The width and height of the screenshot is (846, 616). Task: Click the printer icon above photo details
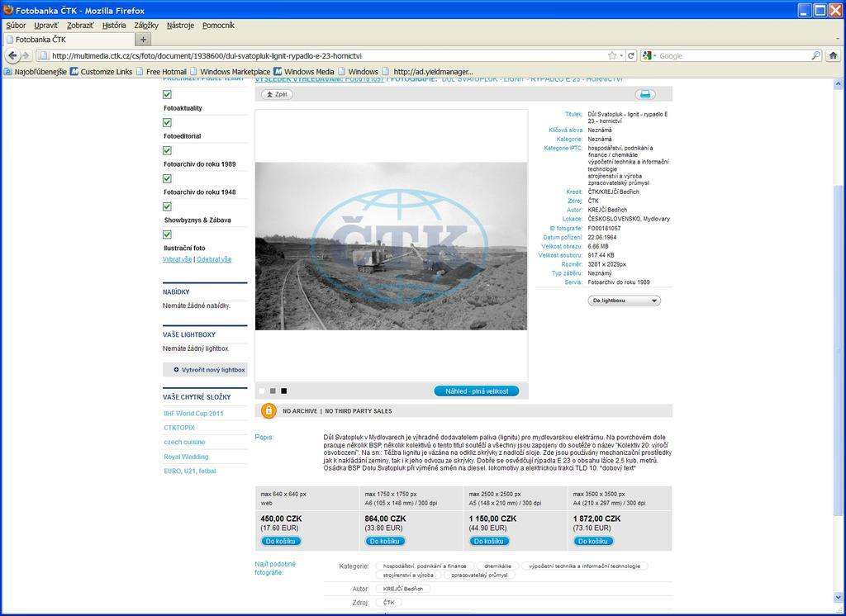coord(644,94)
